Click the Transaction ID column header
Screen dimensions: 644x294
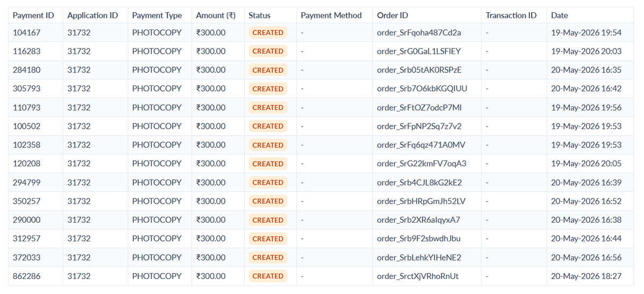click(511, 16)
